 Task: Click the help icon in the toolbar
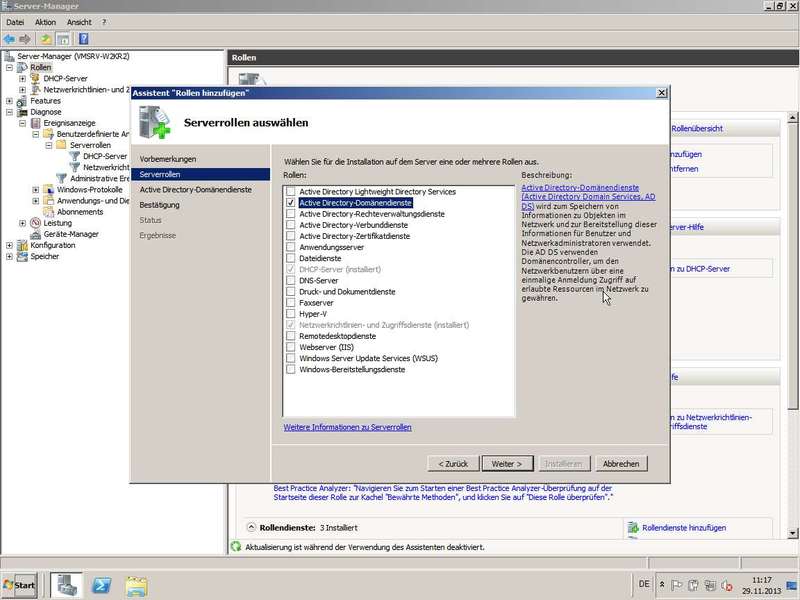(83, 38)
